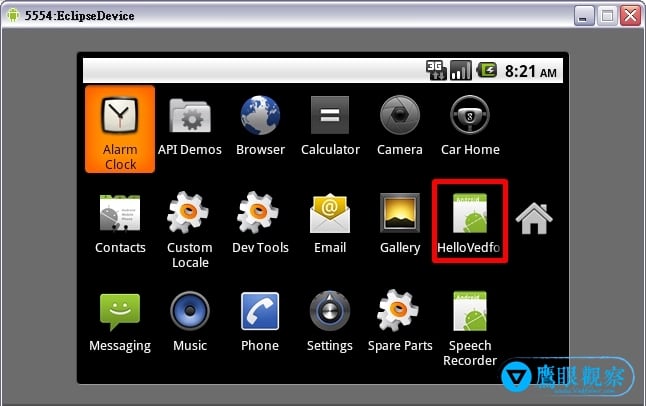
Task: Open the Messaging app
Action: [120, 322]
